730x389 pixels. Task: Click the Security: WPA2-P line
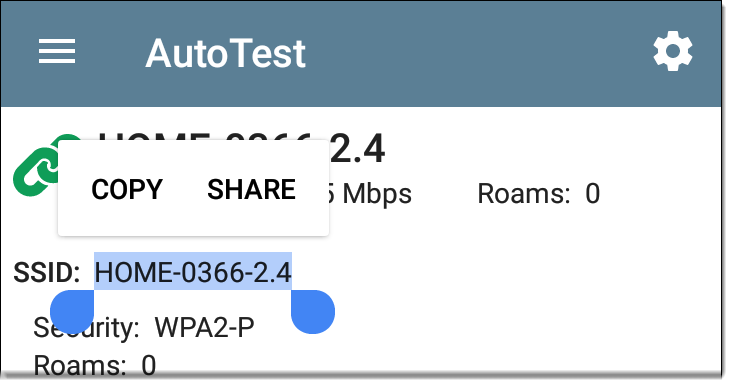[x=144, y=328]
